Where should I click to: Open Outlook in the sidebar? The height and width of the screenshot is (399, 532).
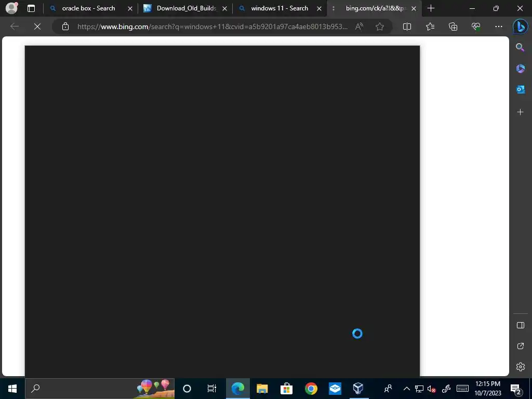tap(520, 89)
